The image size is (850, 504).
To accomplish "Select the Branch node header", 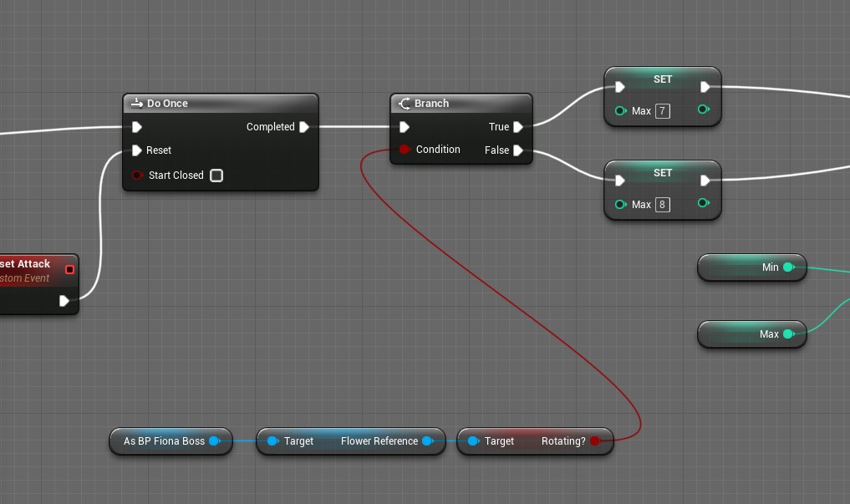I will 431,104.
